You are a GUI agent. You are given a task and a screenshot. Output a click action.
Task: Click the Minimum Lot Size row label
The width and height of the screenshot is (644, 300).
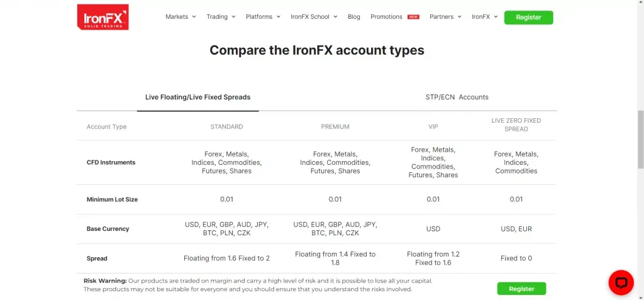coord(112,199)
